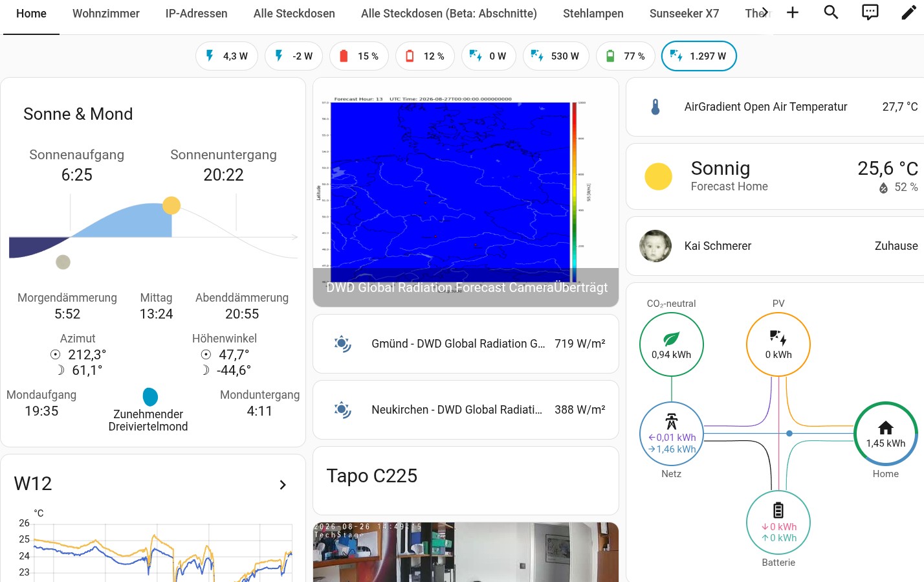
Task: Open DWD Global Radiation Forecast camera image
Action: [466, 192]
